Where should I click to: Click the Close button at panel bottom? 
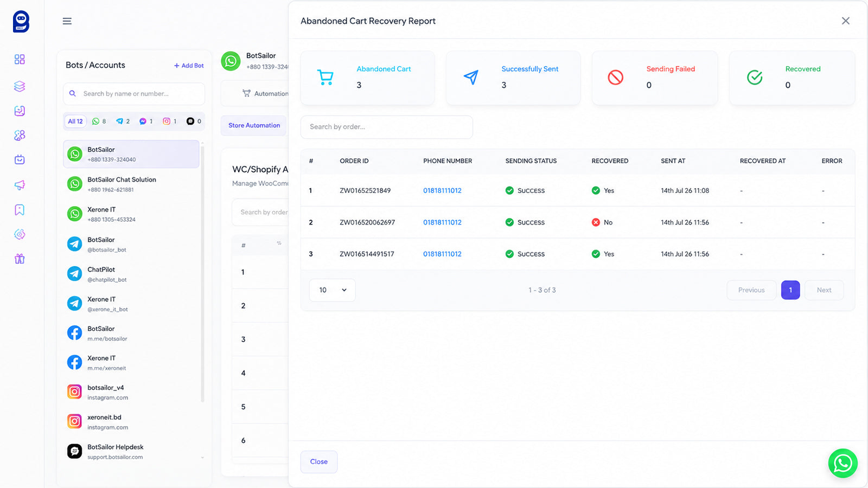click(319, 462)
